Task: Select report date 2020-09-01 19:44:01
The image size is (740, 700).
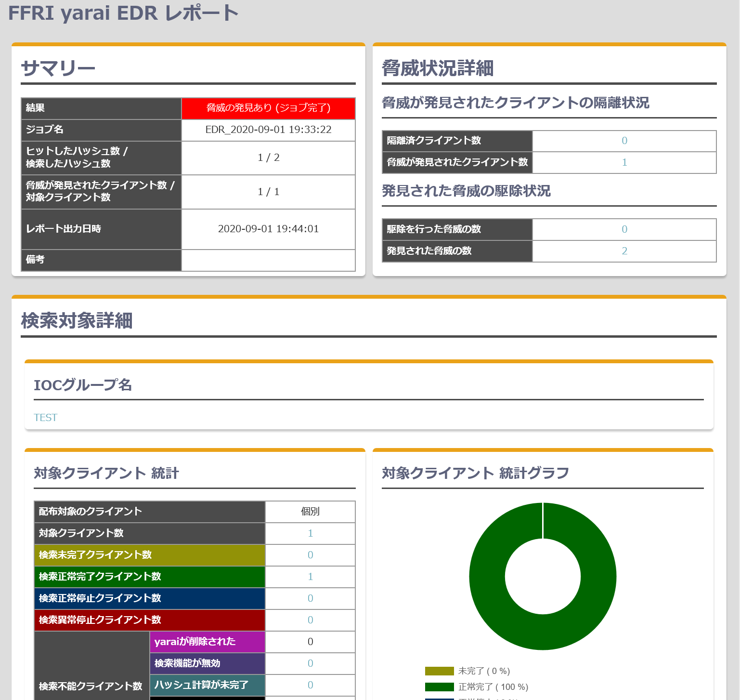Action: click(x=268, y=229)
